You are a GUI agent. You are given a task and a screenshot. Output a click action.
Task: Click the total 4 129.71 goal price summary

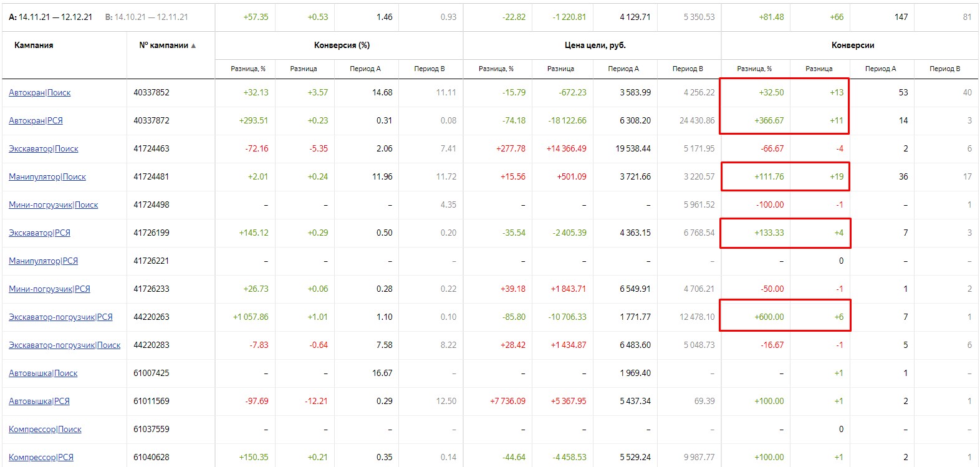[x=635, y=17]
